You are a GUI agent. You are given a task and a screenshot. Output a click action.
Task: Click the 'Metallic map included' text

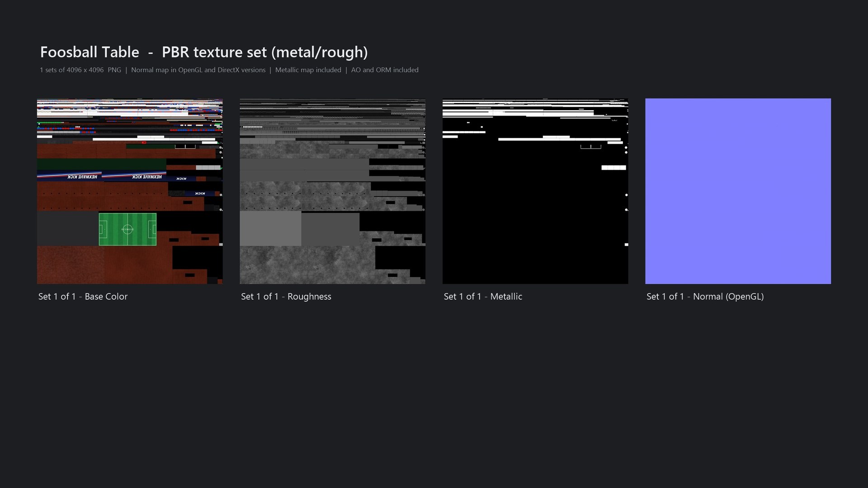[308, 70]
